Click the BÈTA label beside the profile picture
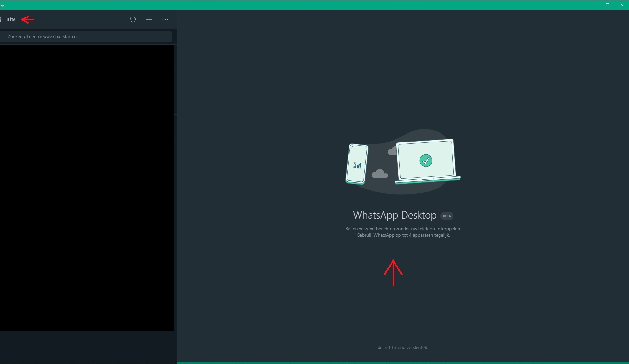 (x=11, y=20)
